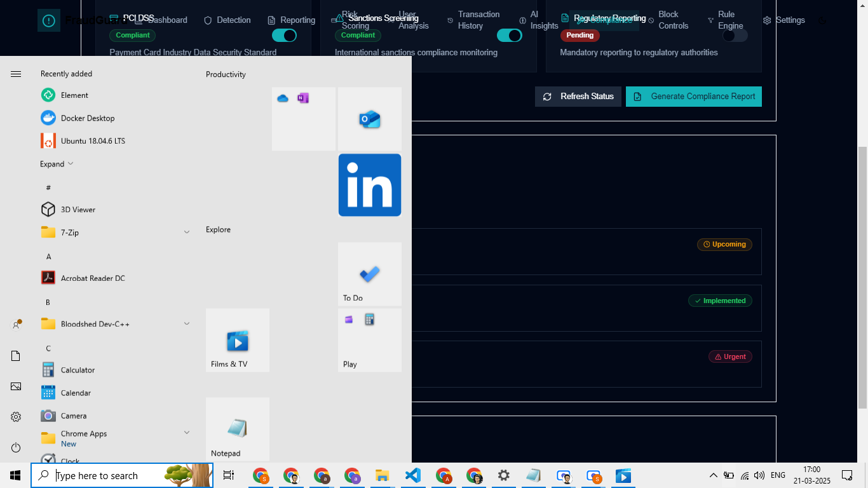Show hidden icons in system tray
Image resolution: width=868 pixels, height=488 pixels.
coord(714,475)
